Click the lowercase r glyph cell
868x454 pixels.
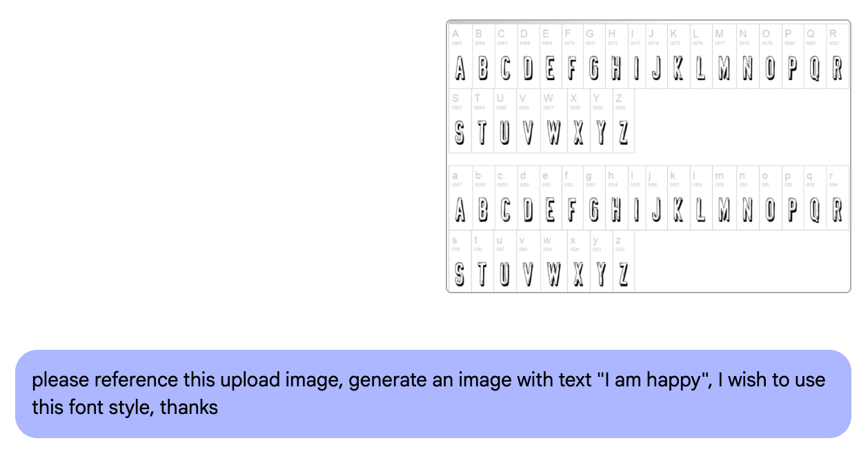pos(837,199)
